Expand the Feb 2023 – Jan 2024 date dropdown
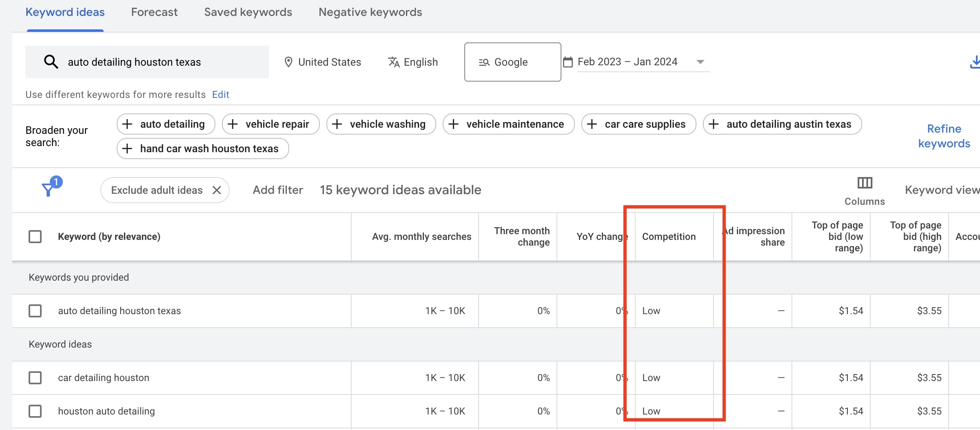980x430 pixels. 700,62
